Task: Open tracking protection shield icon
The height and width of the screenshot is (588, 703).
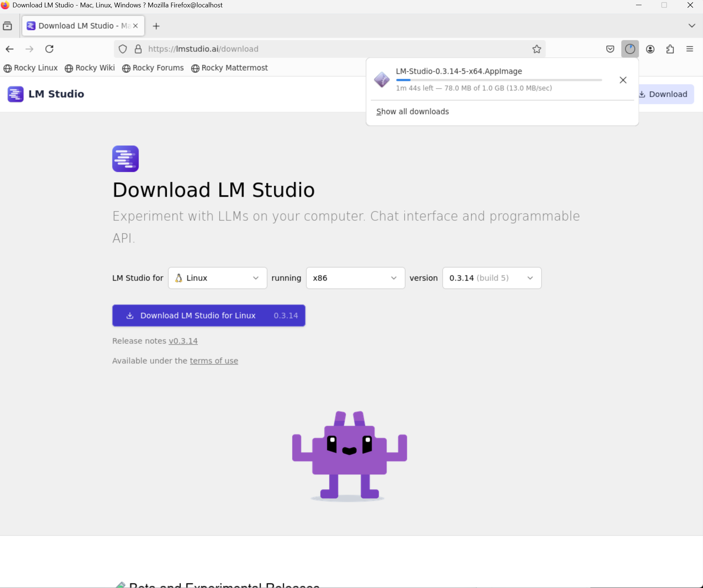Action: (x=123, y=49)
